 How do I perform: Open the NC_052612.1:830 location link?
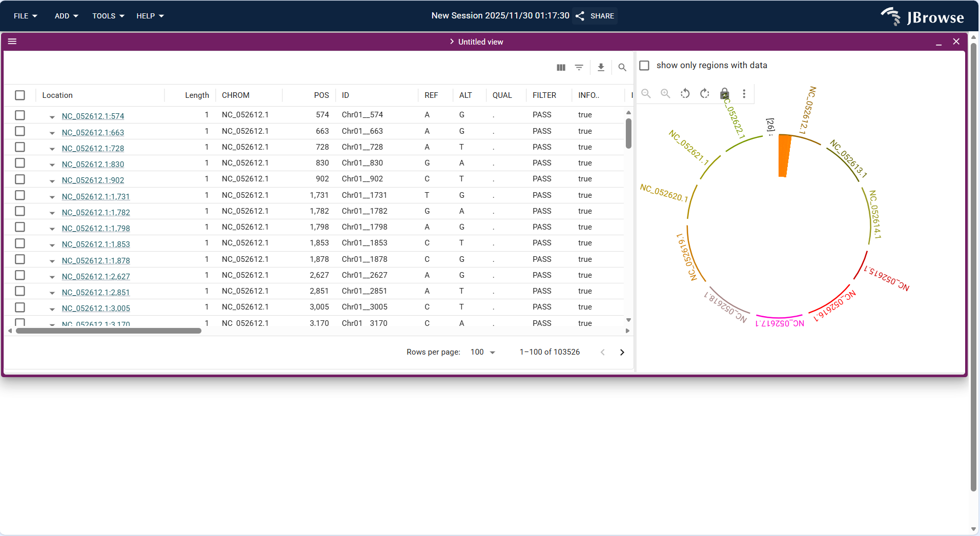click(93, 164)
